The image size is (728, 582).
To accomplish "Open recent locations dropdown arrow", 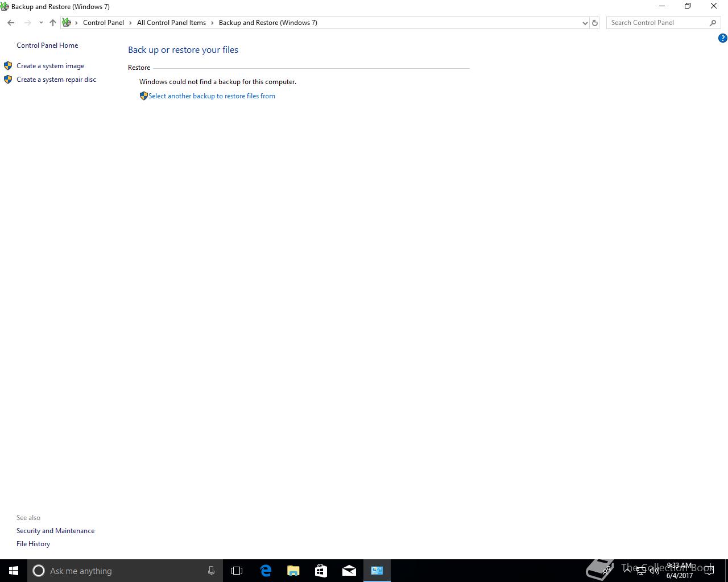I will [x=41, y=23].
